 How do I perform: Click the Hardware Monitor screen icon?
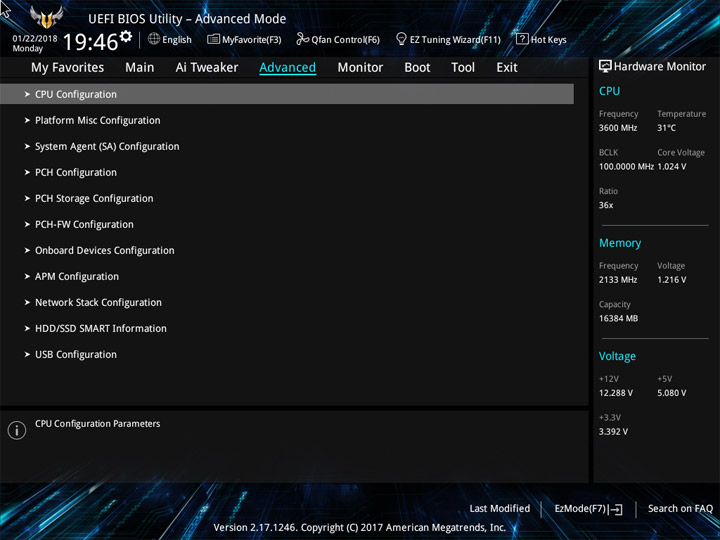[605, 67]
